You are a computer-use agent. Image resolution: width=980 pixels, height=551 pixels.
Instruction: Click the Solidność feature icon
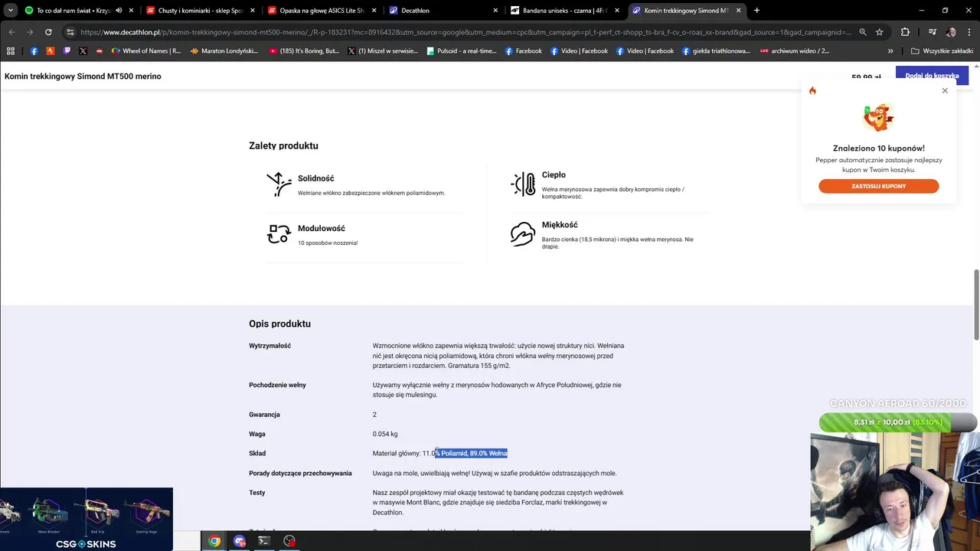pyautogui.click(x=279, y=184)
